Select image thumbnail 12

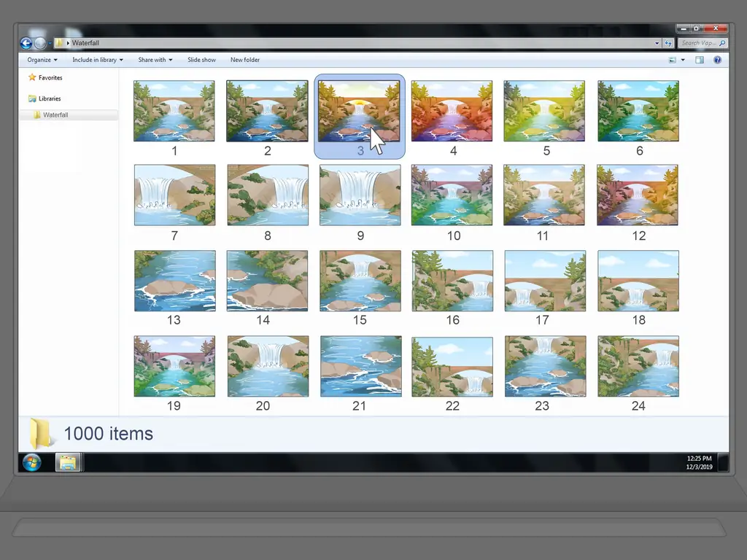638,195
